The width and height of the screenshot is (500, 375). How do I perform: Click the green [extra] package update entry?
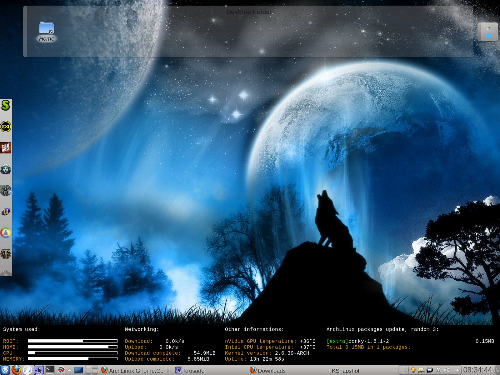click(x=357, y=341)
